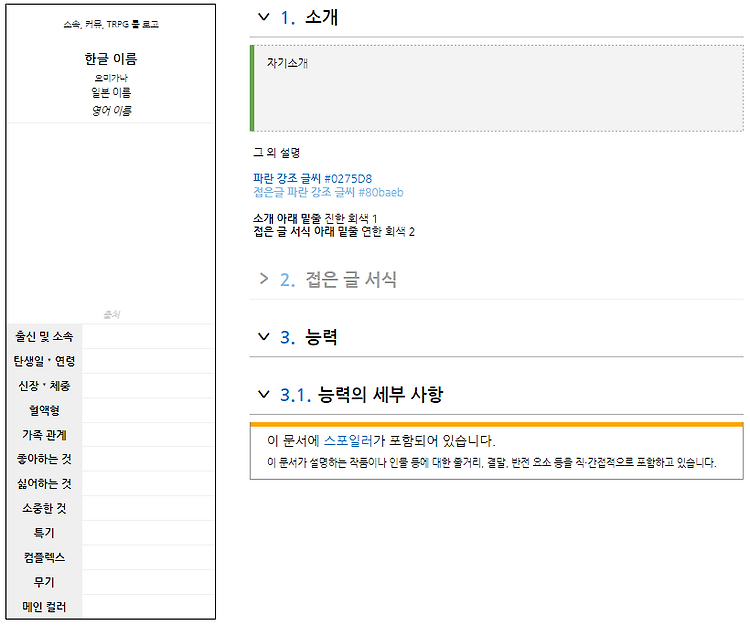Click light blue text 접은글 파란 강조 글씨 #80baeb
Screen dimensions: 750x625
click(328, 192)
